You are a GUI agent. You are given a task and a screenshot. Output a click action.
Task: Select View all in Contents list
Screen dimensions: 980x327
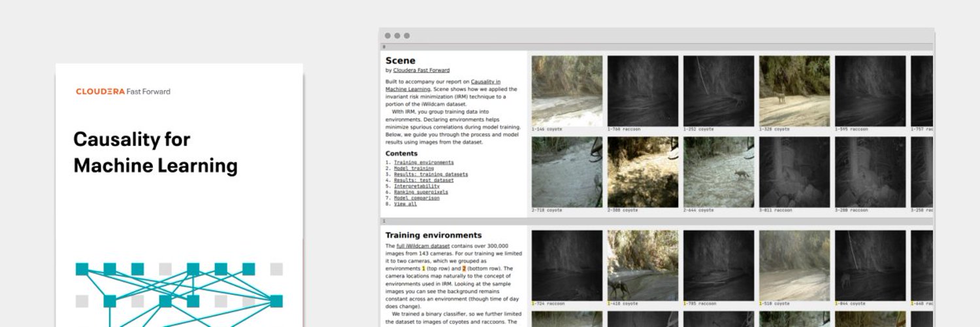tap(405, 203)
